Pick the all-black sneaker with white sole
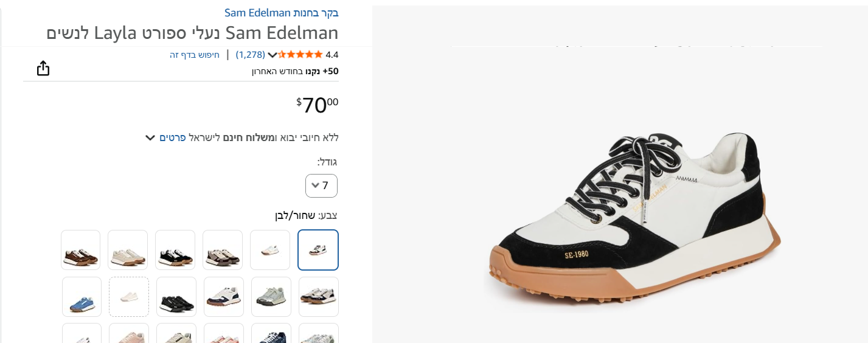 click(176, 297)
